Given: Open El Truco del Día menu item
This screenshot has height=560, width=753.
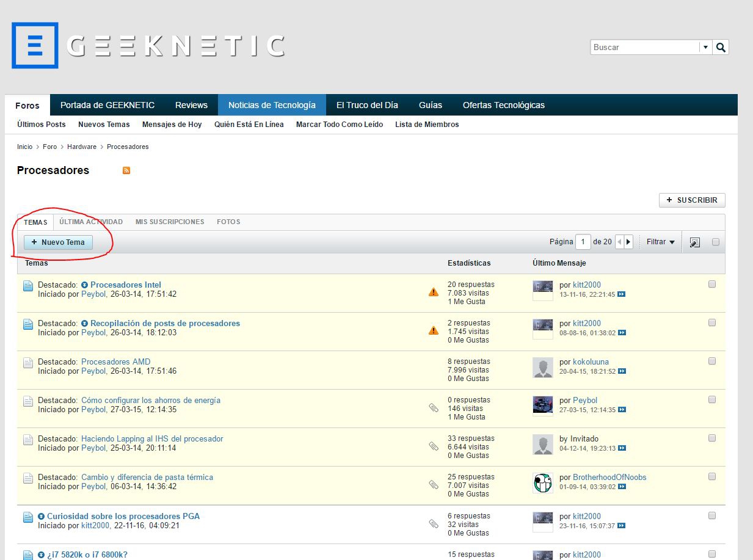Looking at the screenshot, I should (x=367, y=105).
